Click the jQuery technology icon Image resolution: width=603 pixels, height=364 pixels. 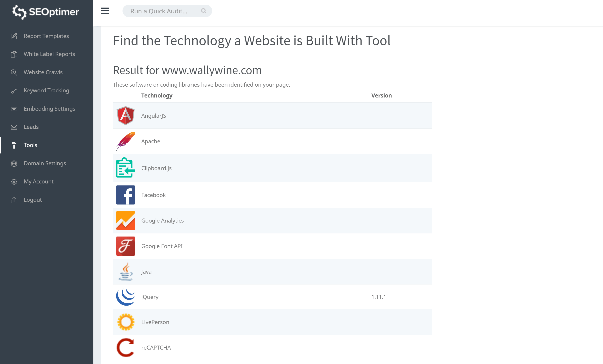click(x=125, y=297)
